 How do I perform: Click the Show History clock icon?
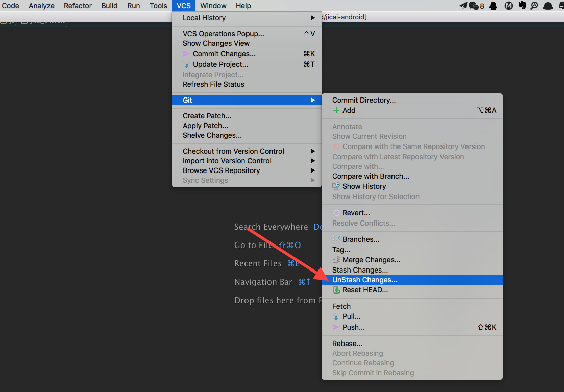336,186
